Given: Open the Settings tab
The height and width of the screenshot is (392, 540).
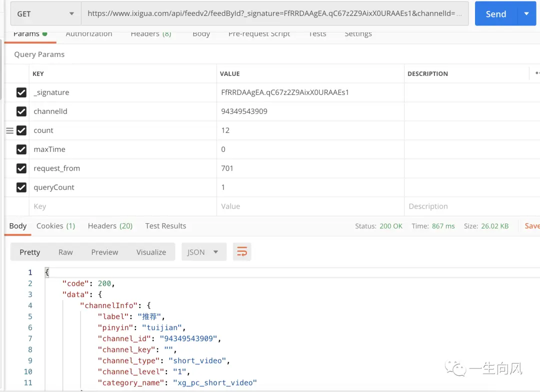Looking at the screenshot, I should [358, 34].
